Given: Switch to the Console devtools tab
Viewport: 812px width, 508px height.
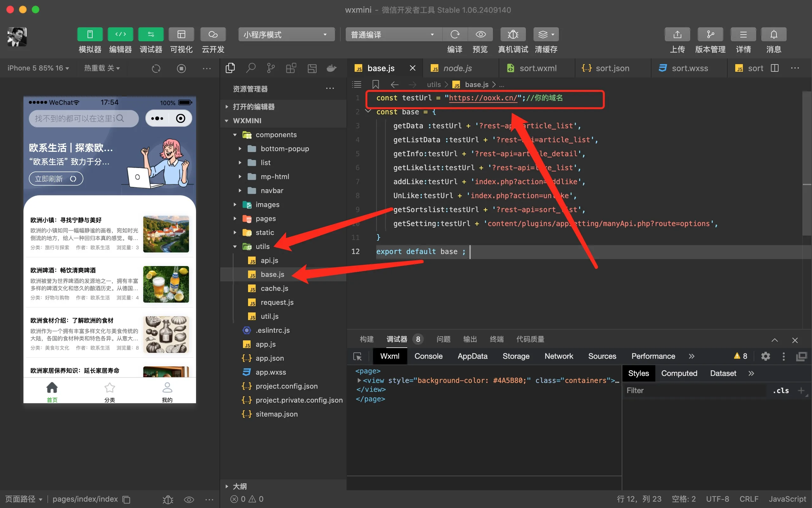Looking at the screenshot, I should pos(429,356).
